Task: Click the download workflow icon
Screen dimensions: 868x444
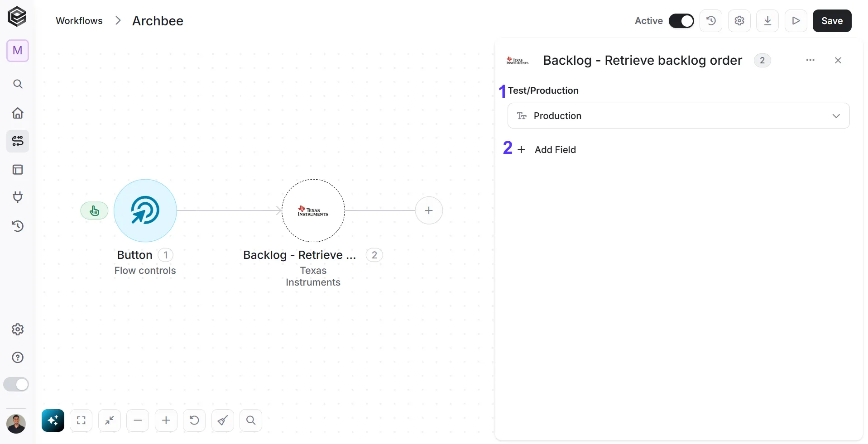Action: (x=767, y=21)
